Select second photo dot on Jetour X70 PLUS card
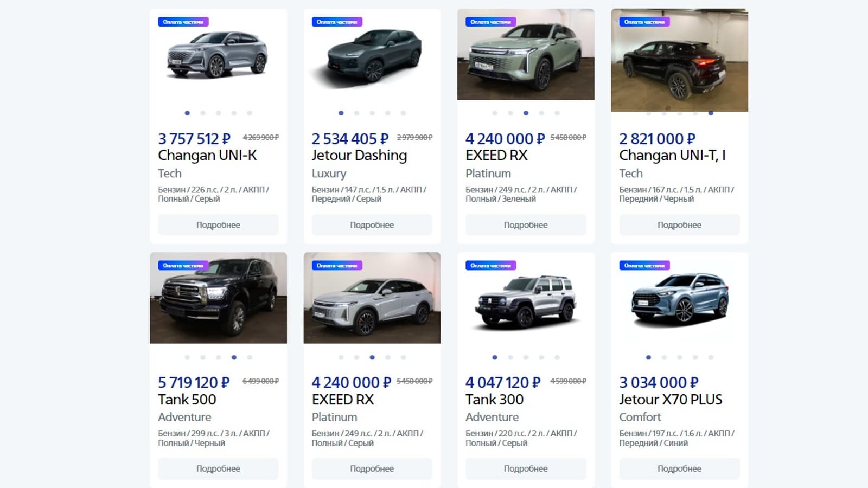Image resolution: width=868 pixels, height=488 pixels. 664,357
